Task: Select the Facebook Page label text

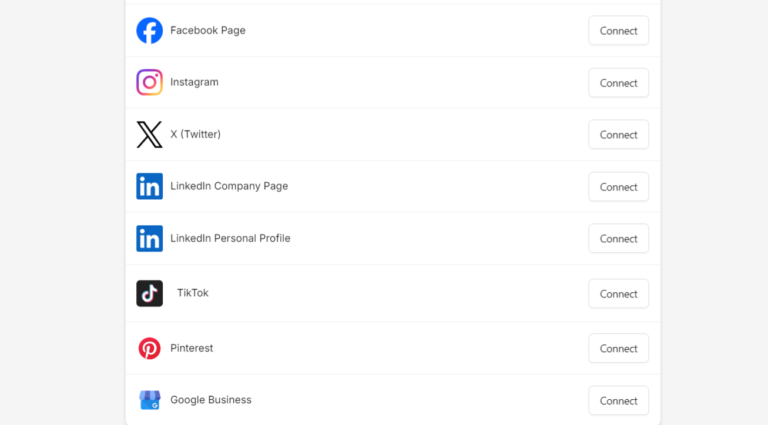Action: [x=207, y=31]
